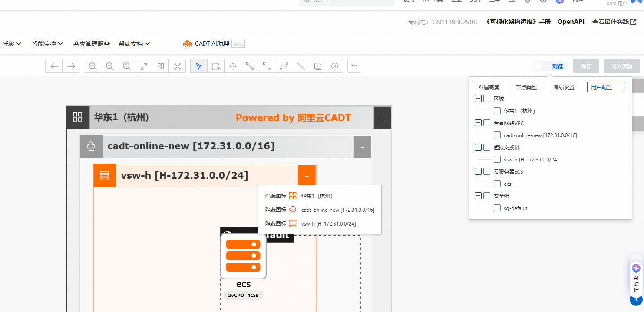The width and height of the screenshot is (644, 312).
Task: Collapse the 虚拟交换机 tree node
Action: pos(478,147)
